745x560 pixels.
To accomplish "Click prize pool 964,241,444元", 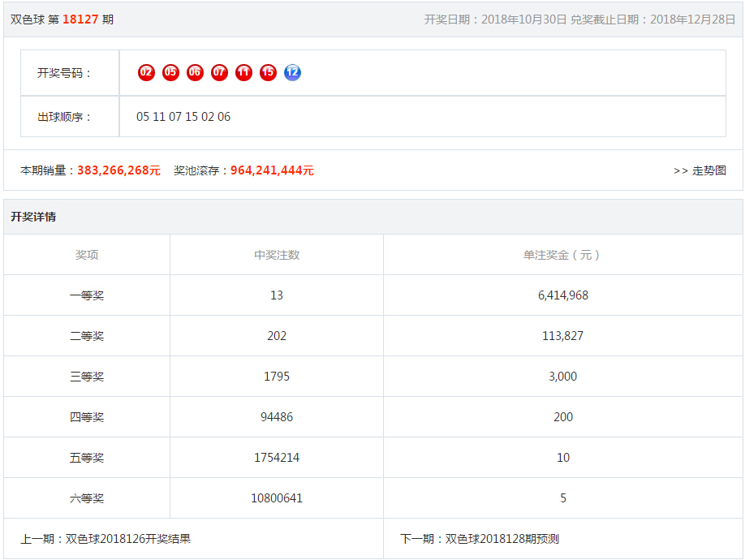I will pos(272,170).
